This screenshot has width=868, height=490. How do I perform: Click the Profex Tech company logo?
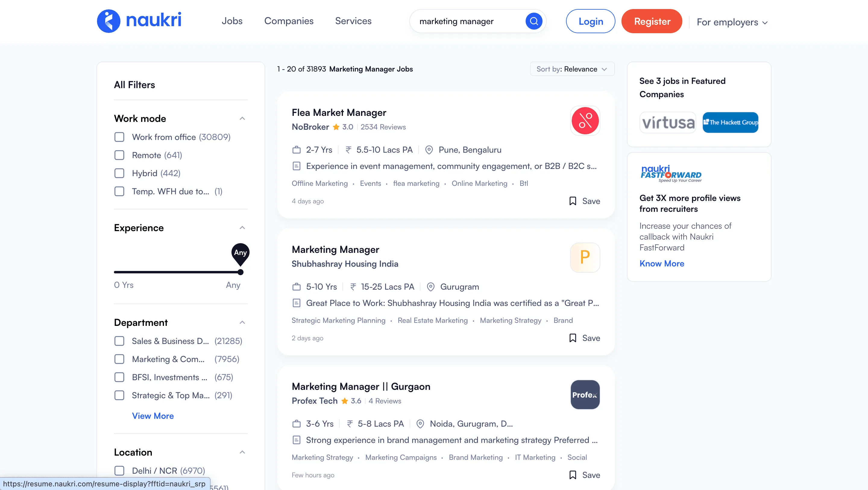click(585, 395)
